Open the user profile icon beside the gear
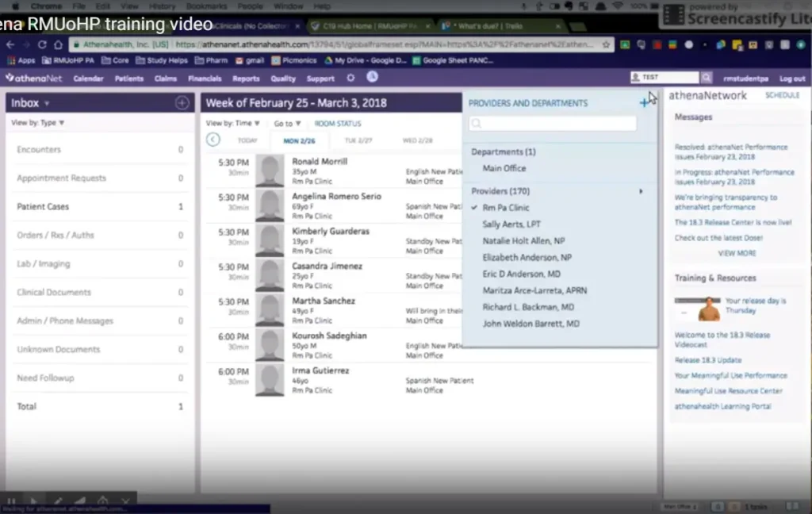 pyautogui.click(x=372, y=77)
